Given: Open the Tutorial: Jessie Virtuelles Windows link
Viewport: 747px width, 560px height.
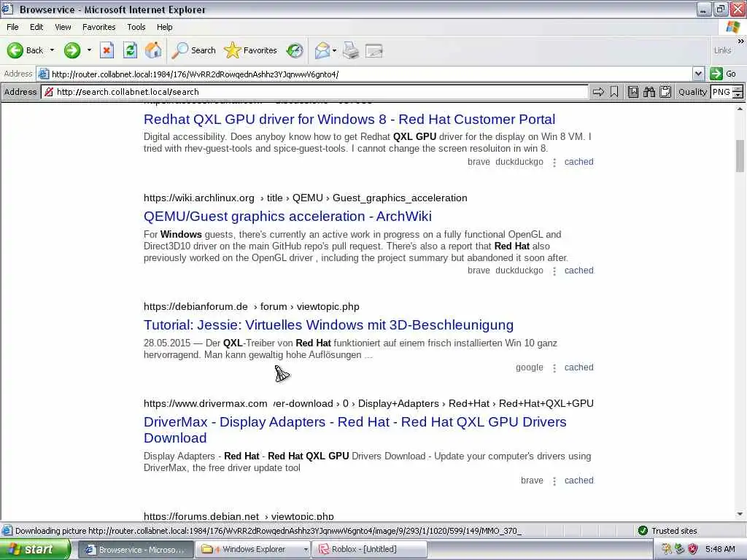Looking at the screenshot, I should click(x=329, y=324).
